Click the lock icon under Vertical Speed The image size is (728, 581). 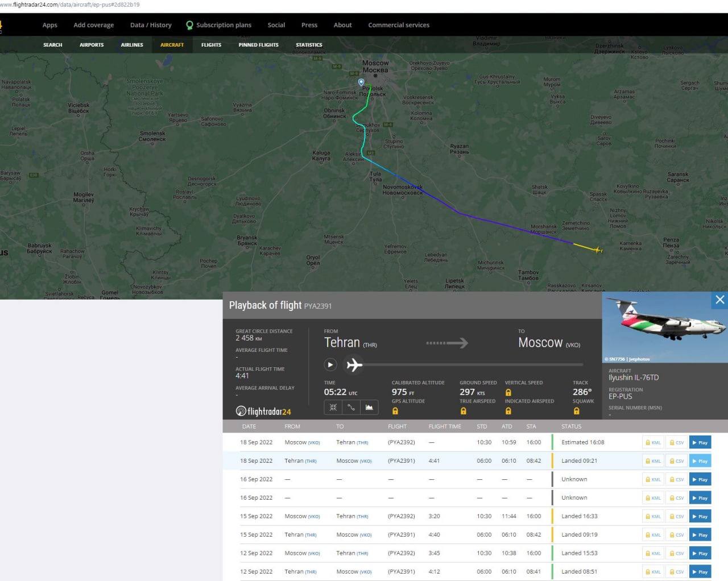508,392
